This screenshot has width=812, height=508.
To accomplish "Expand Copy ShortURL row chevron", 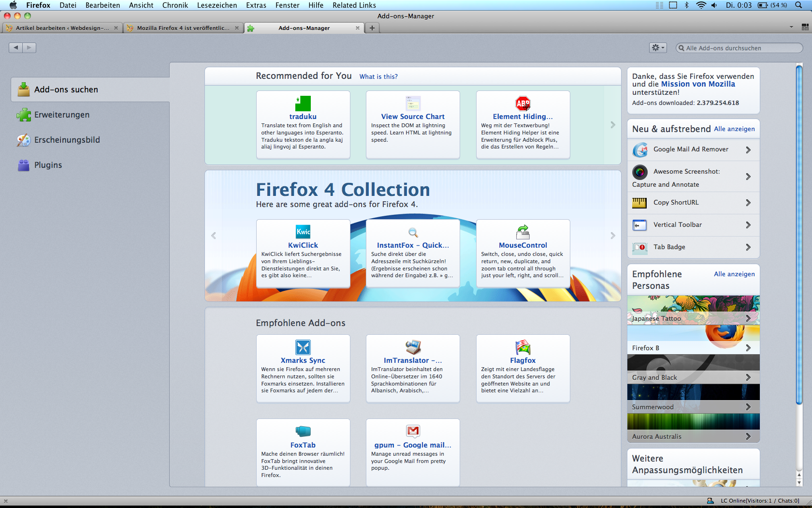I will [x=748, y=203].
